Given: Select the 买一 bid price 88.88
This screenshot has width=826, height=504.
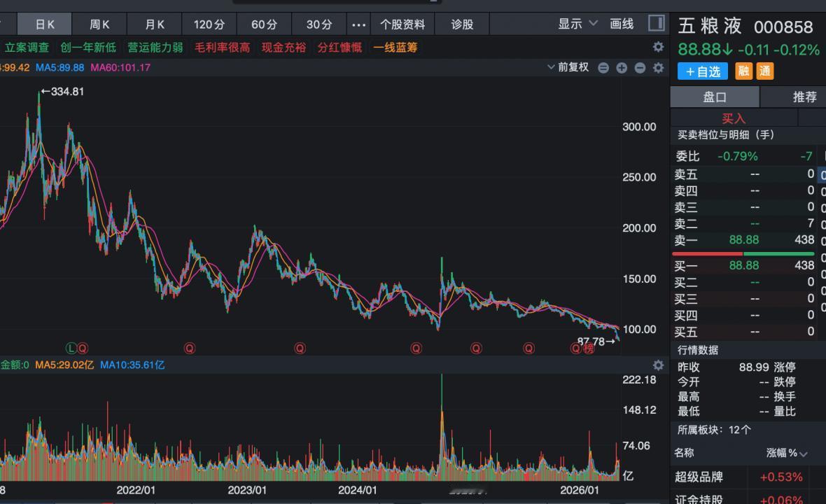Looking at the screenshot, I should [744, 265].
